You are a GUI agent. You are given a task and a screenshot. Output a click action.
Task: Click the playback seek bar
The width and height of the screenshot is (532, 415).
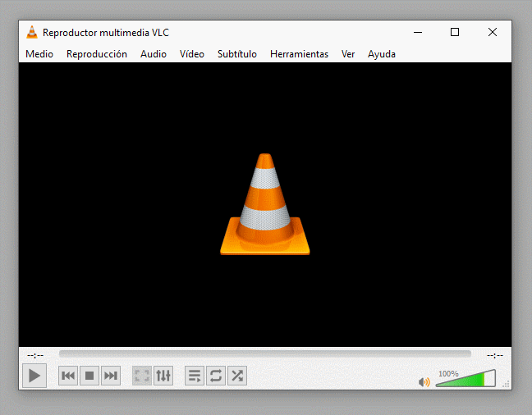265,353
